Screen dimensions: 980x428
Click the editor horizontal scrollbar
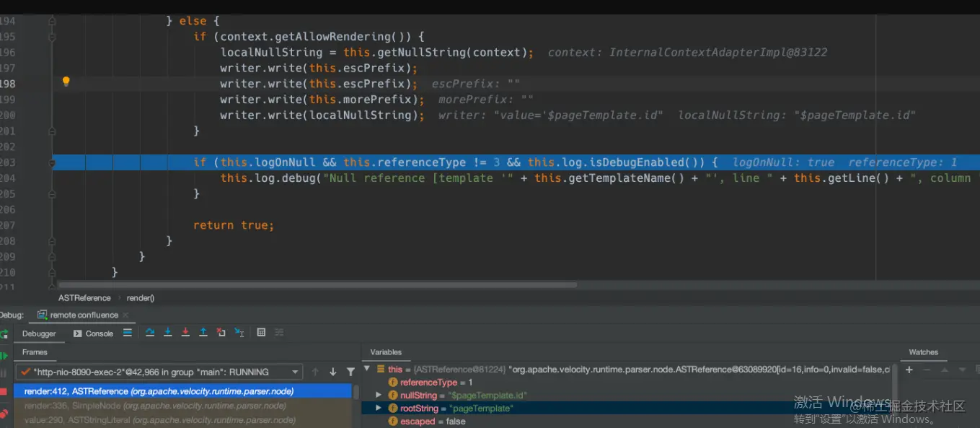[x=317, y=284]
